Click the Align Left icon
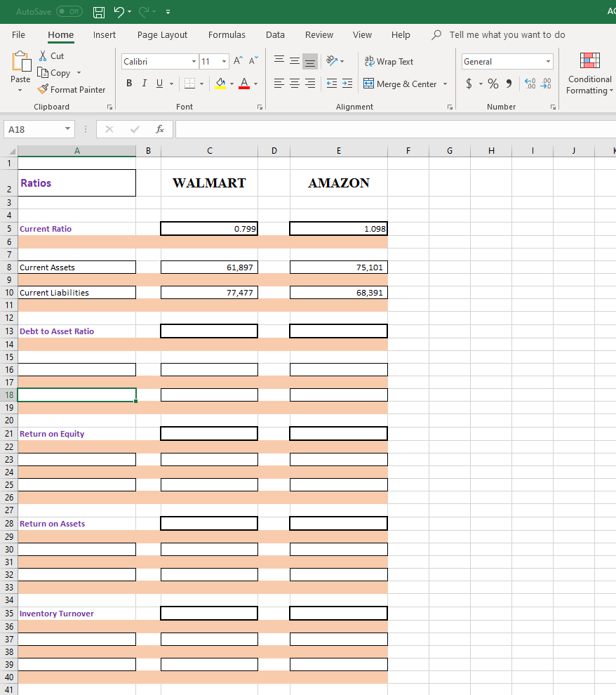Screen dimensions: 616x695 tap(279, 84)
